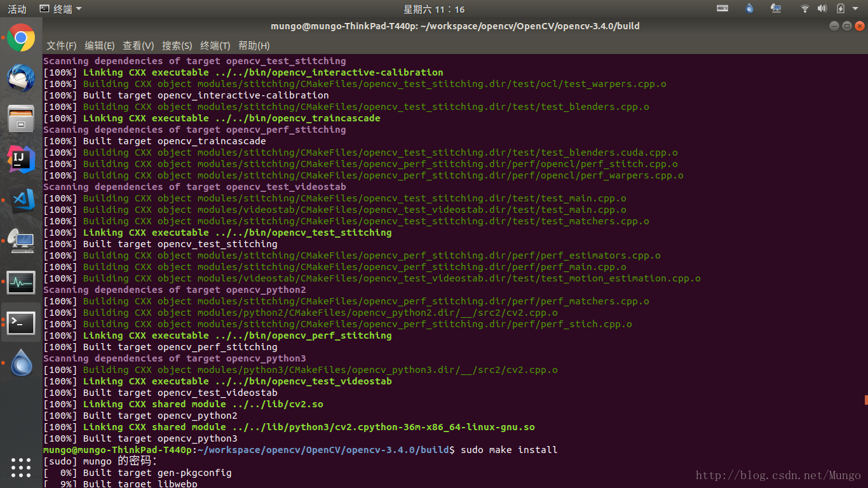This screenshot has width=868, height=488.
Task: Click 'Built target opencv_perf_stitching' line
Action: 160,347
